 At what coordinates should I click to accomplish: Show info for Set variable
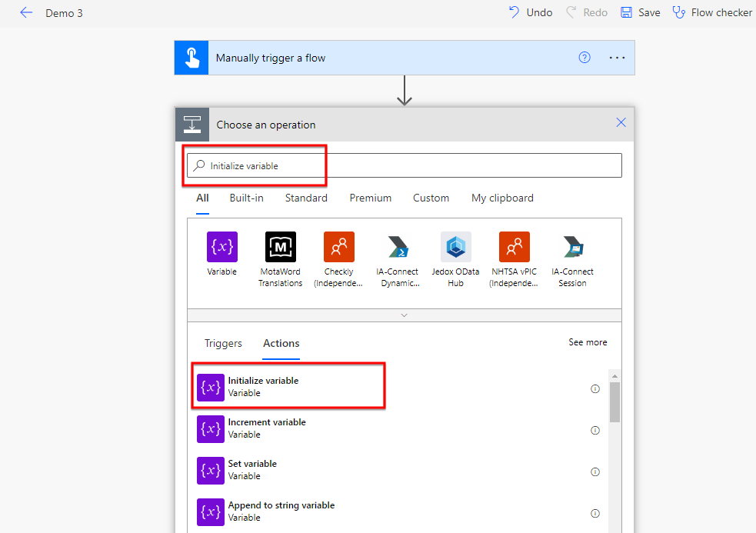tap(595, 471)
